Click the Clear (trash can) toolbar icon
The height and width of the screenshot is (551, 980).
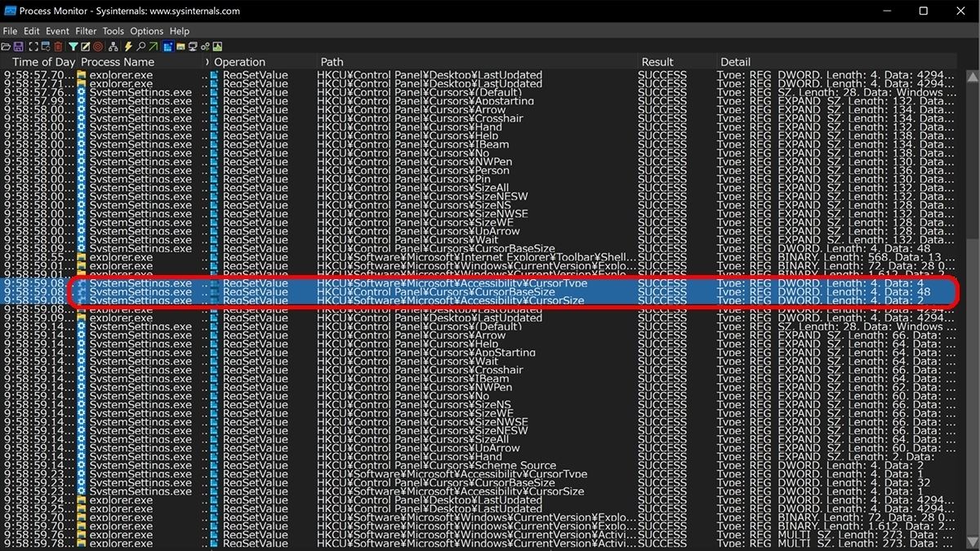(58, 47)
